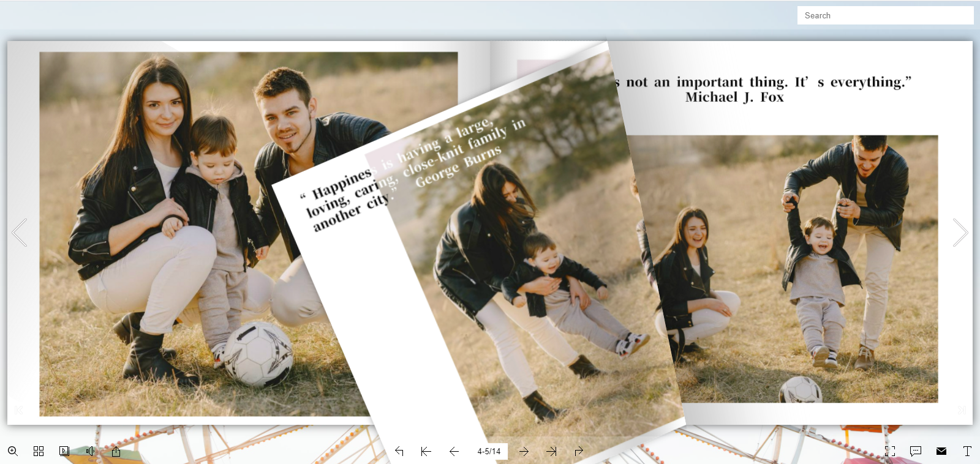This screenshot has width=980, height=464.
Task: Open the thumbnails grid view
Action: [39, 451]
